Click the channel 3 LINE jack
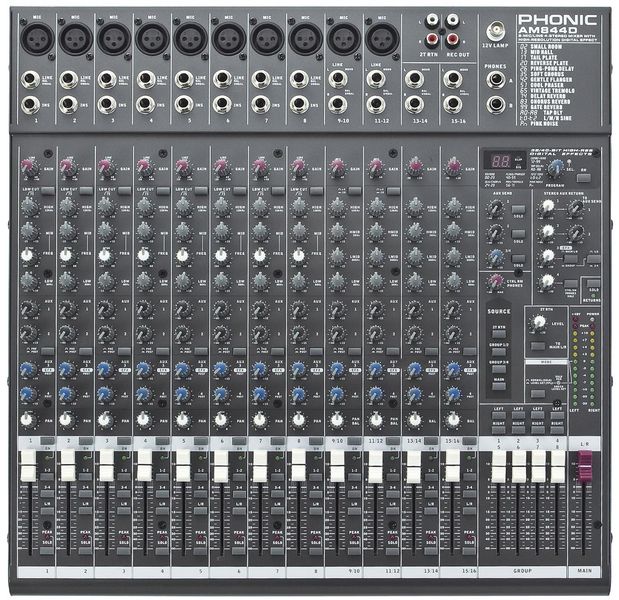The height and width of the screenshot is (600, 619). click(x=107, y=79)
